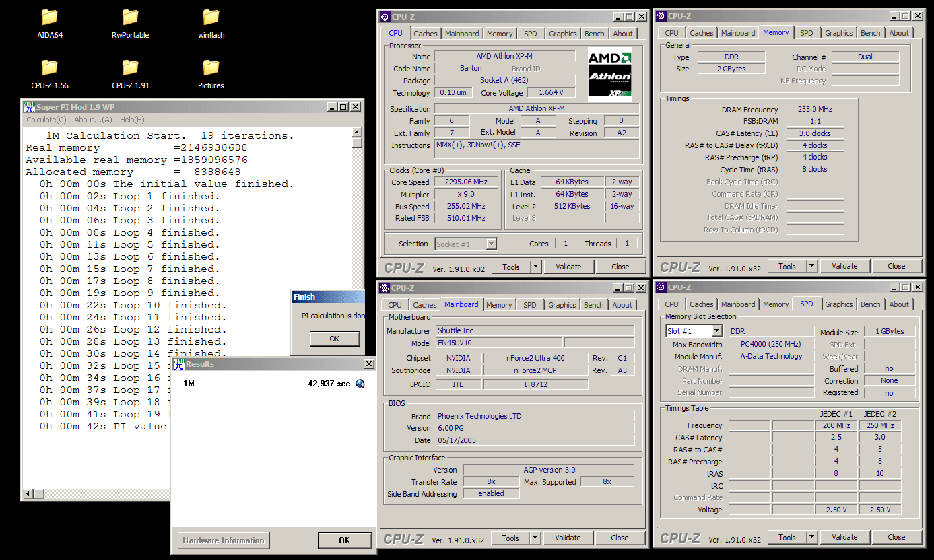
Task: Click the A-Data Technology manufacturer field
Action: tap(771, 357)
